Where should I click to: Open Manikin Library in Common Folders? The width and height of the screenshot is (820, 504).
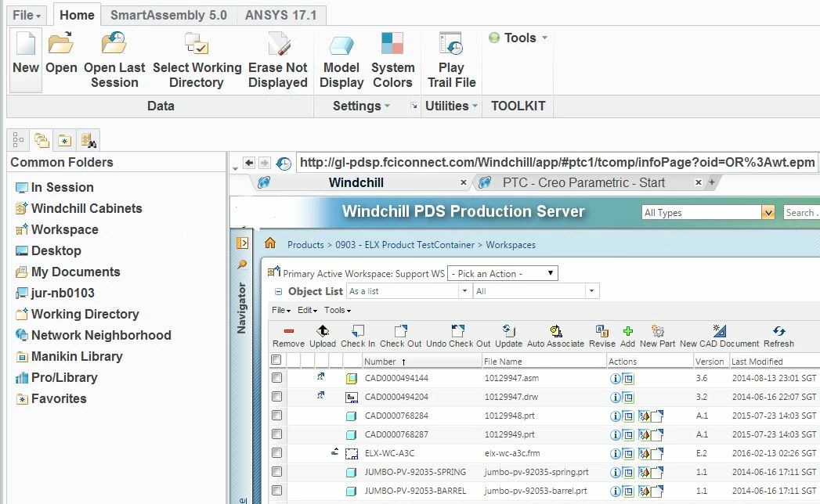tap(76, 356)
